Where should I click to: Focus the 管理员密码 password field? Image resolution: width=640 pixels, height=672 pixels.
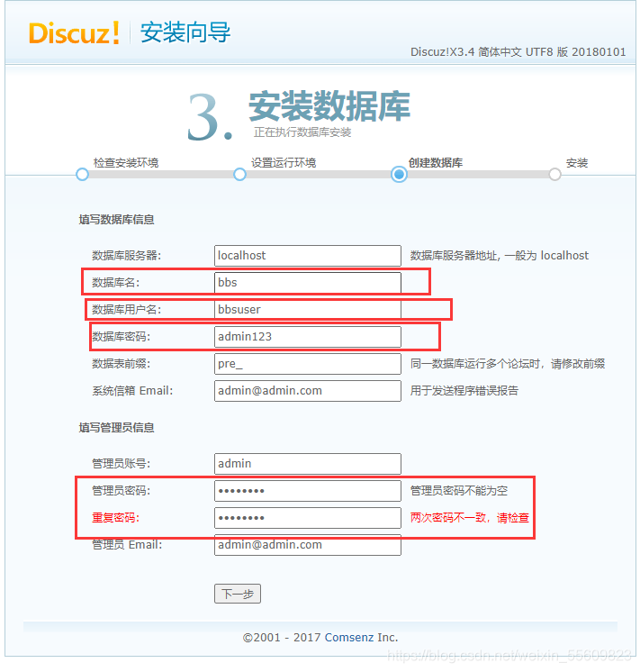[308, 491]
